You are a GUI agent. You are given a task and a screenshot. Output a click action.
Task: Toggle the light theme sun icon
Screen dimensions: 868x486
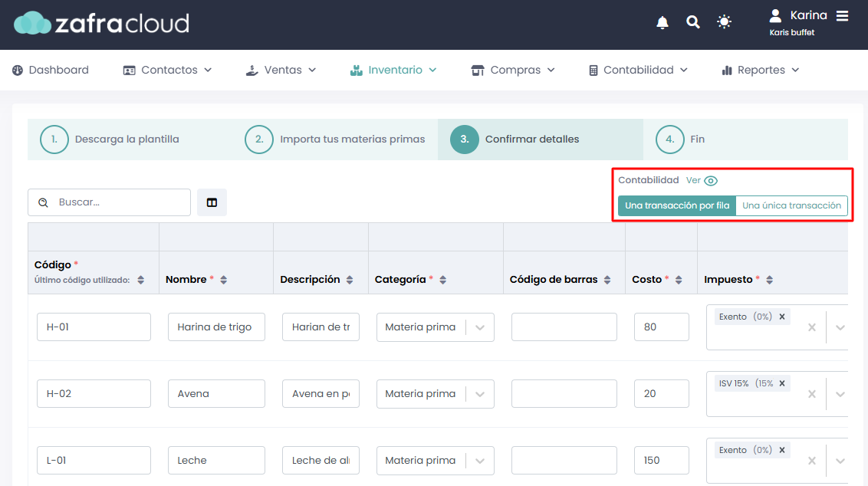pyautogui.click(x=724, y=22)
